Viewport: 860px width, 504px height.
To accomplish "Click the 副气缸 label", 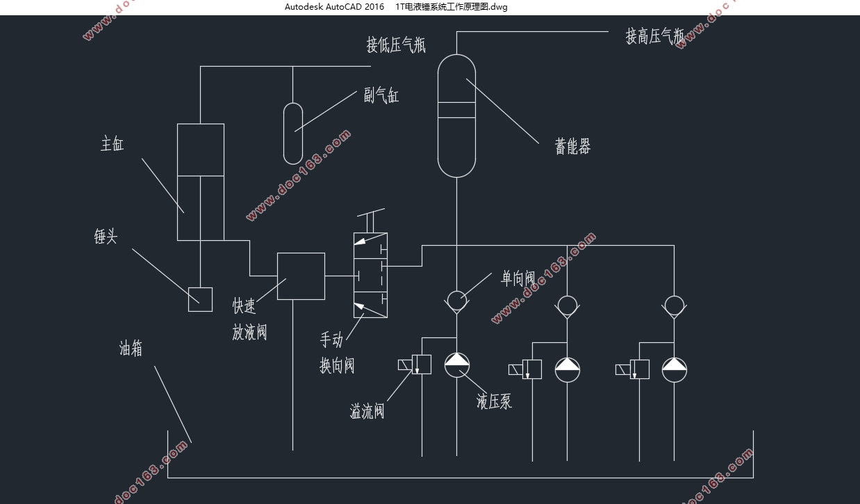I will [x=381, y=96].
